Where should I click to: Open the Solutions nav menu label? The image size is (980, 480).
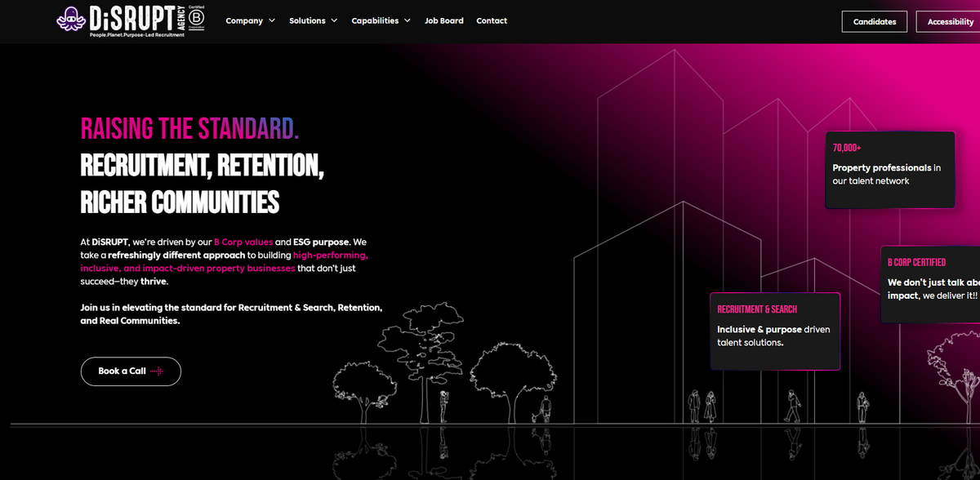[x=307, y=21]
